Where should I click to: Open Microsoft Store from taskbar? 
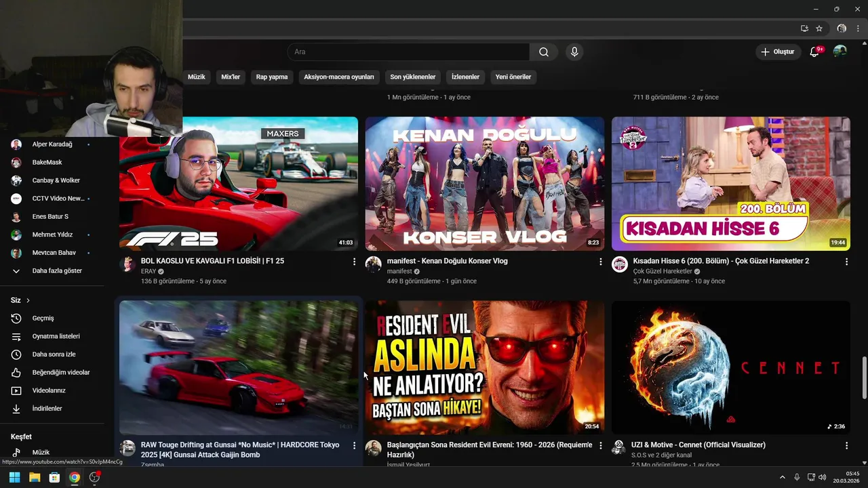click(x=54, y=477)
